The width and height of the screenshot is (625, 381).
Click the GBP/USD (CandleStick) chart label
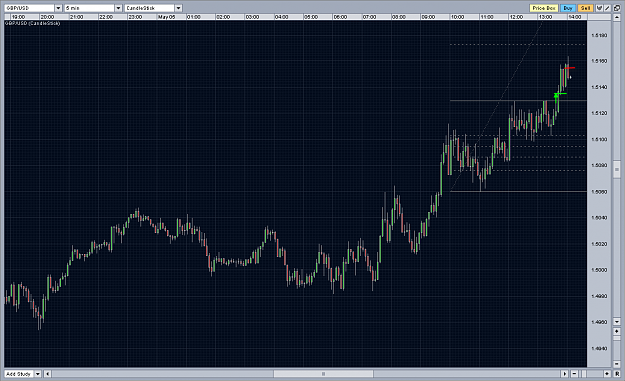[x=33, y=24]
